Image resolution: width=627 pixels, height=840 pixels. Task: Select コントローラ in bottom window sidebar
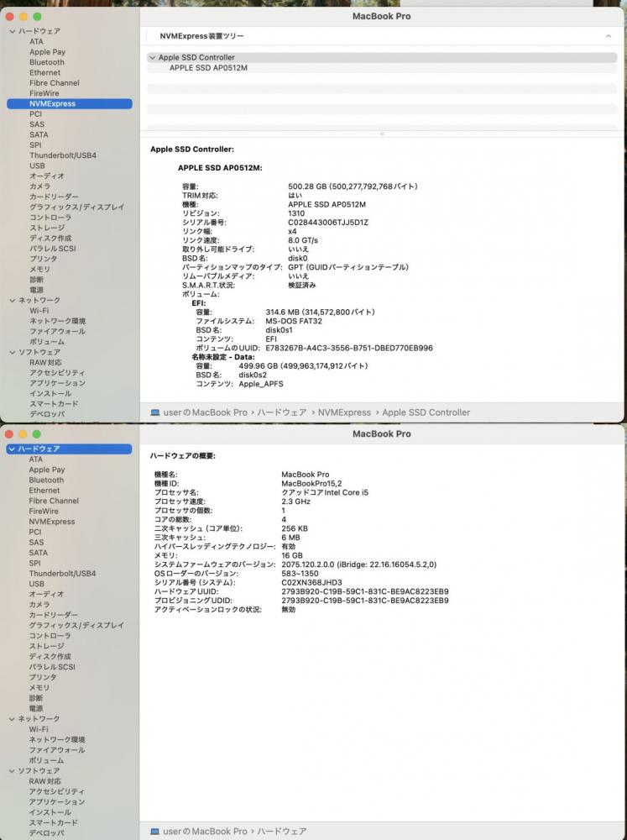pyautogui.click(x=50, y=636)
